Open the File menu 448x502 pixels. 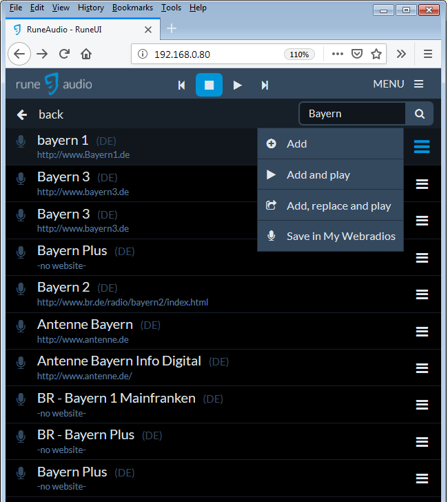(x=16, y=8)
